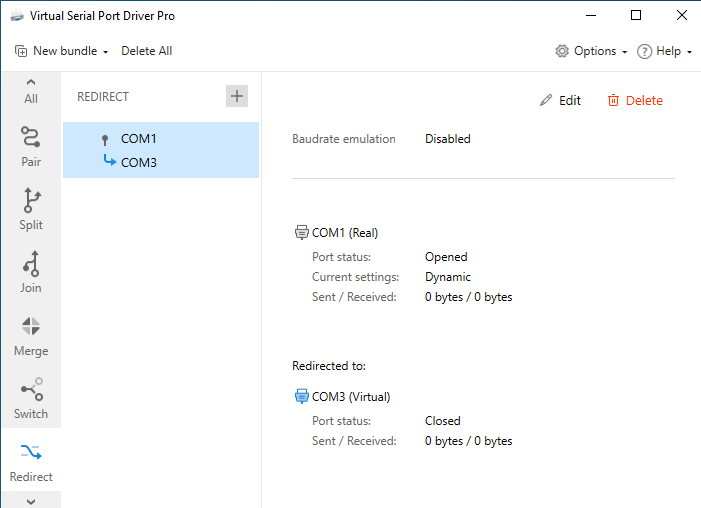Click the blue redirect arrow before COM3
The height and width of the screenshot is (508, 701).
110,160
